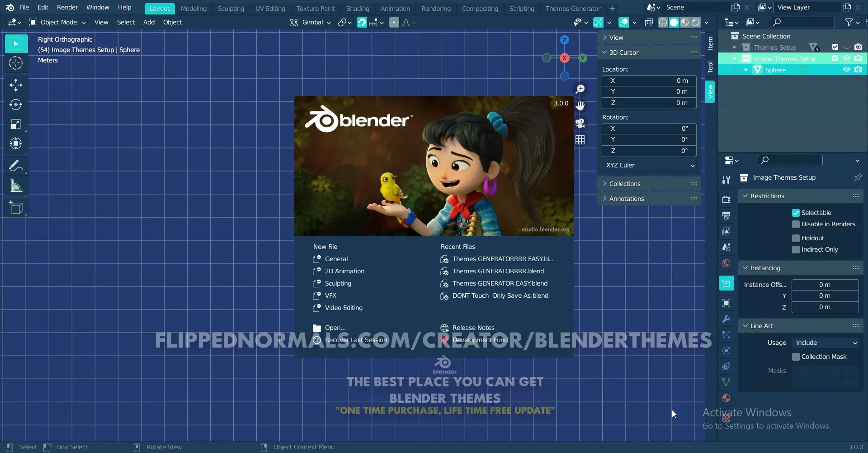Screen dimensions: 868x453
Task: Expand the Annotations panel
Action: pos(649,199)
